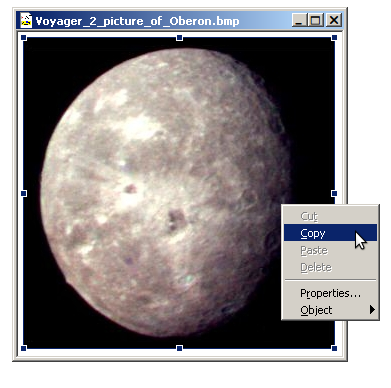The height and width of the screenshot is (388, 391).
Task: Maximize the Oberon bitmap window
Action: [x=315, y=20]
